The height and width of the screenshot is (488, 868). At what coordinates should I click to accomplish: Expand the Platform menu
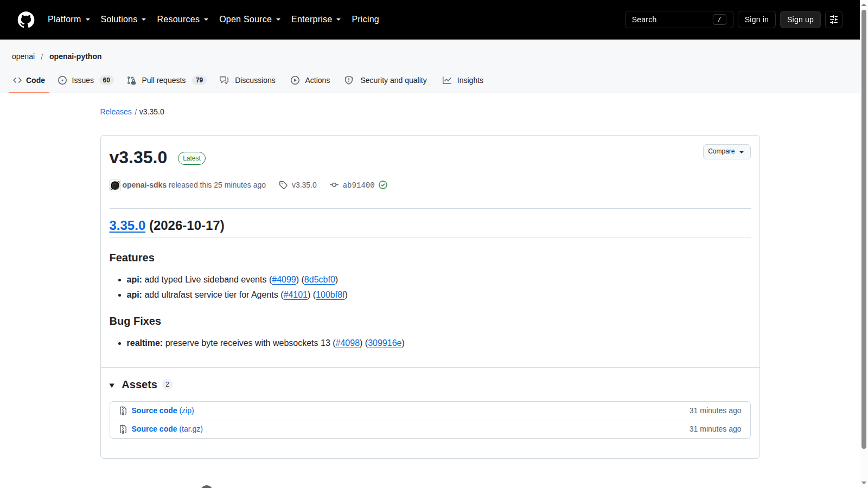69,20
